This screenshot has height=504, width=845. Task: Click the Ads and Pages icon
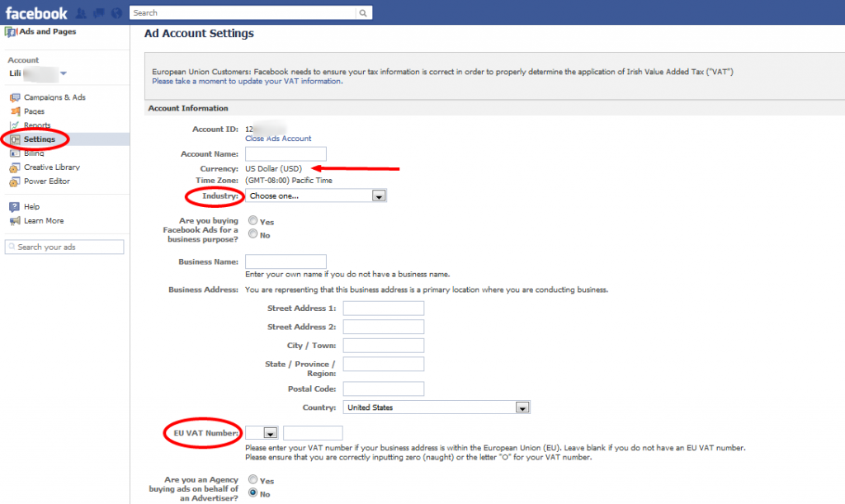tap(11, 32)
